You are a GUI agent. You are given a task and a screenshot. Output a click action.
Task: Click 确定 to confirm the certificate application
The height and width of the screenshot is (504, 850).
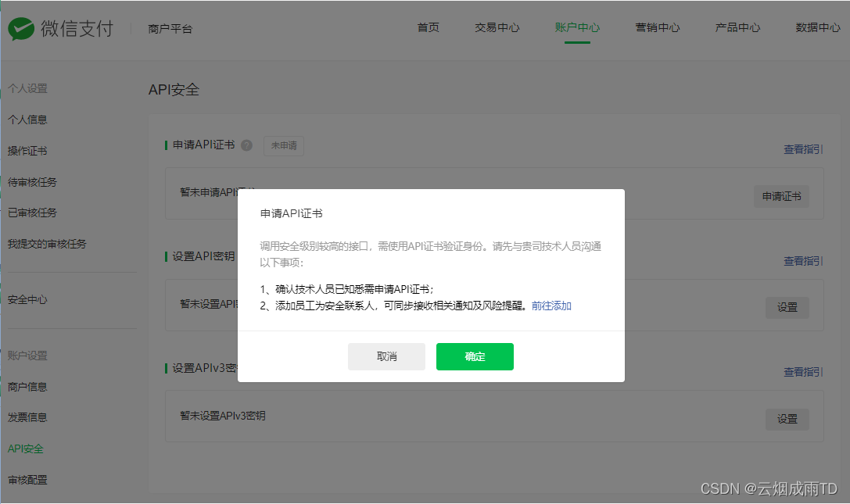(475, 356)
